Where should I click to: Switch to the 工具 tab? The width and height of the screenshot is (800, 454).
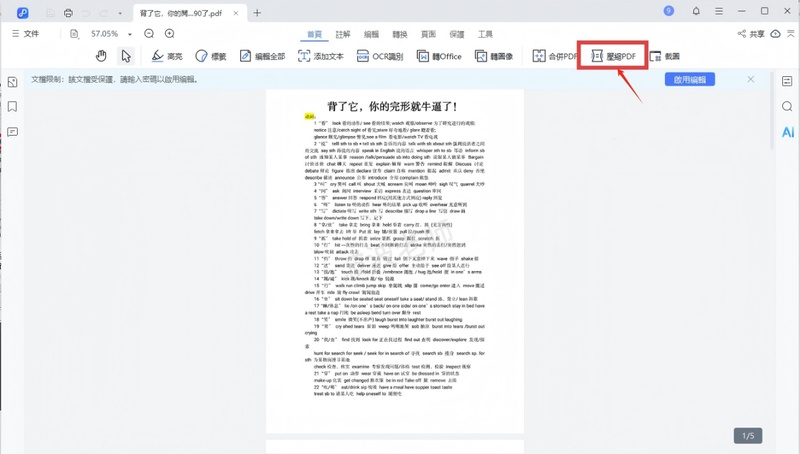(x=485, y=34)
